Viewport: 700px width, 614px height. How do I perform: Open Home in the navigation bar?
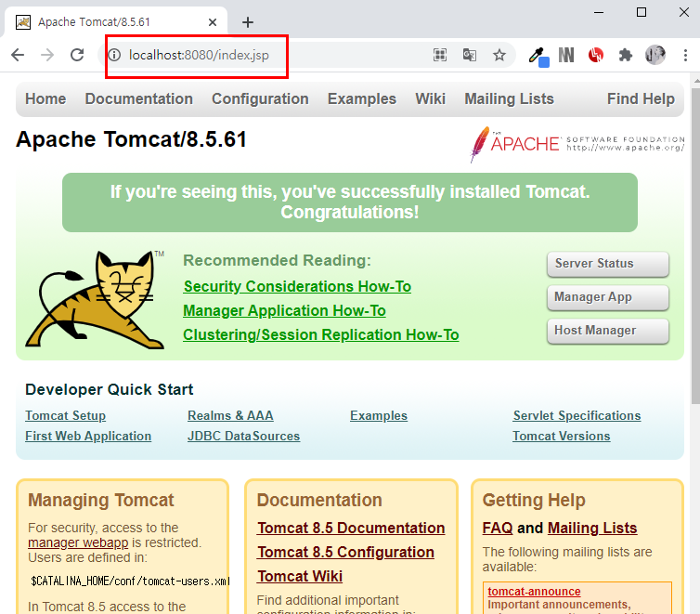tap(45, 98)
